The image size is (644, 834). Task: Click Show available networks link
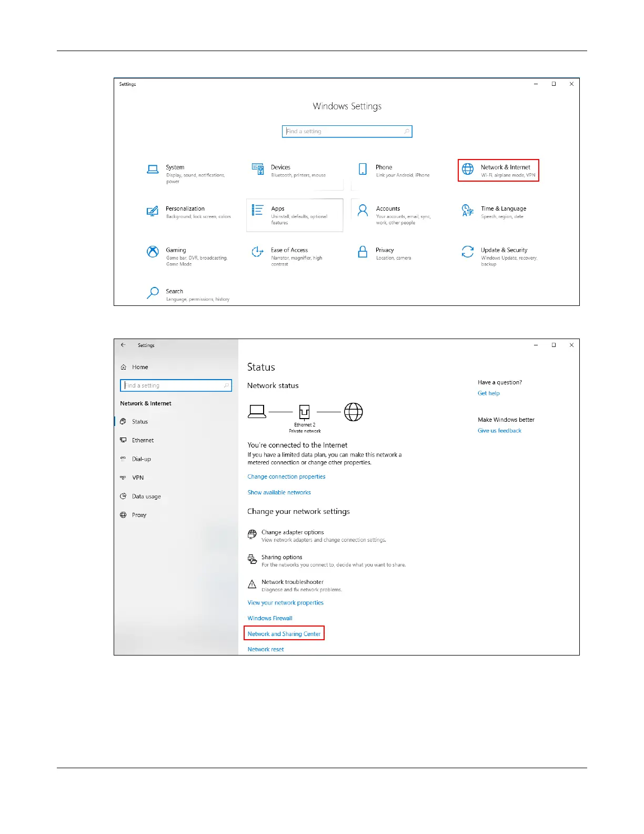(279, 492)
